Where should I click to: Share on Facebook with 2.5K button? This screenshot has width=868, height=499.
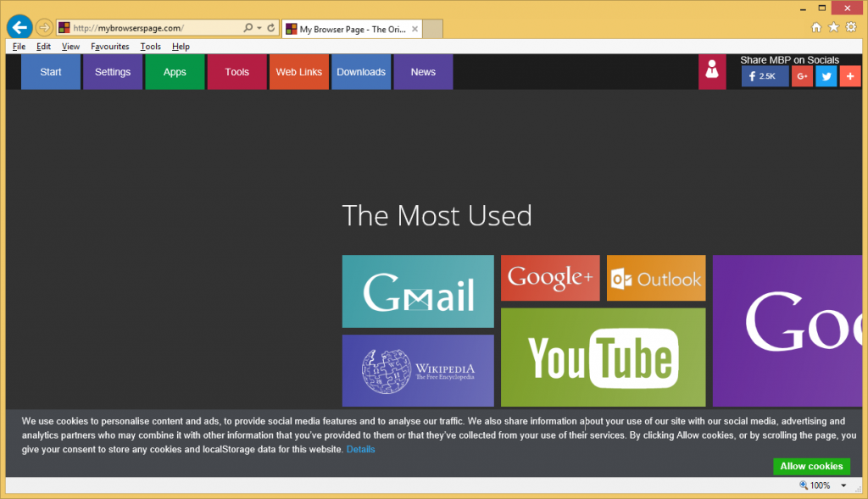pos(765,76)
